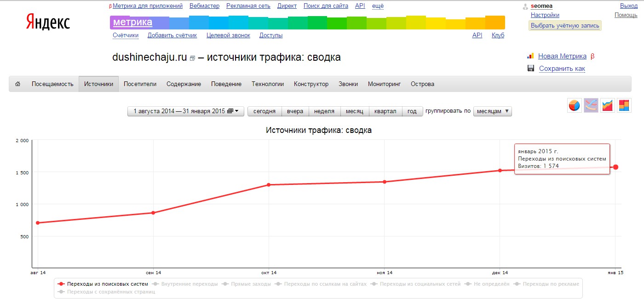Switch to area chart view
The width and height of the screenshot is (644, 305).
(608, 105)
